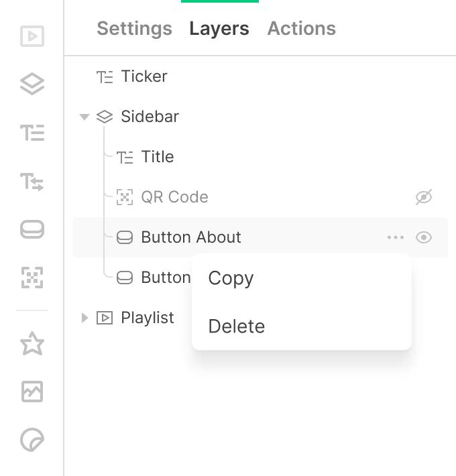Hide the Button About layer
Viewport: 456px width, 476px height.
coord(424,237)
